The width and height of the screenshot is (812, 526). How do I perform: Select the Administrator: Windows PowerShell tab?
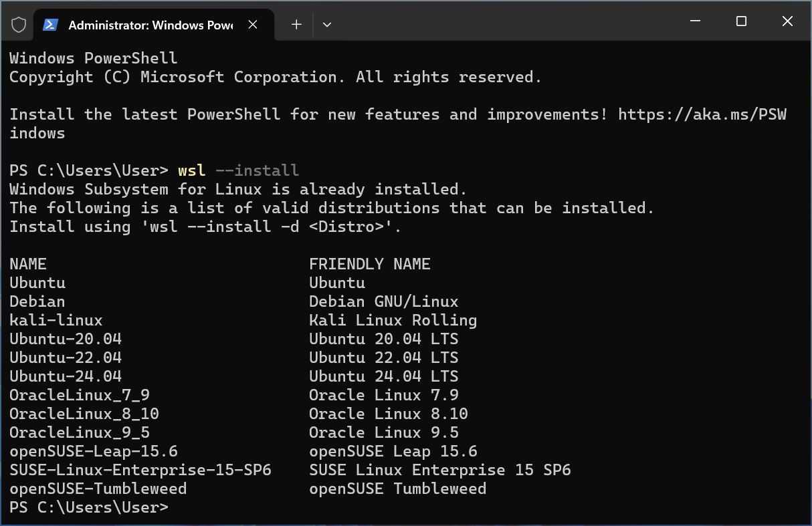[x=150, y=24]
